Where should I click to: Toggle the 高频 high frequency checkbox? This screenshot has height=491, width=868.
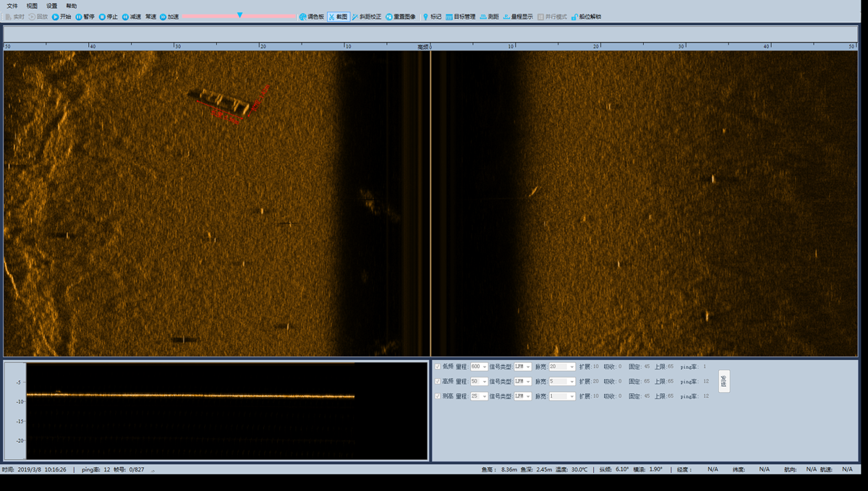tap(438, 381)
